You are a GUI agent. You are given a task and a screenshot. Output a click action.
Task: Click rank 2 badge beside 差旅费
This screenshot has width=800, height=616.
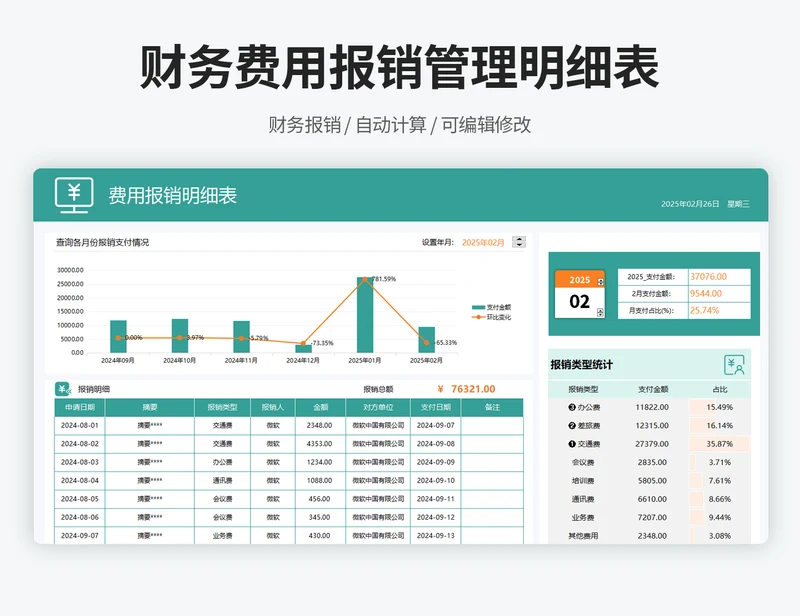pyautogui.click(x=572, y=426)
